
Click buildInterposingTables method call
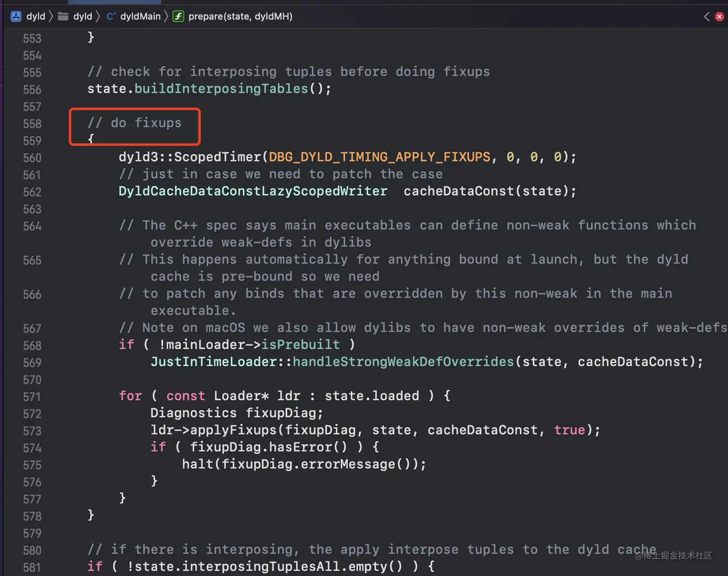click(221, 89)
